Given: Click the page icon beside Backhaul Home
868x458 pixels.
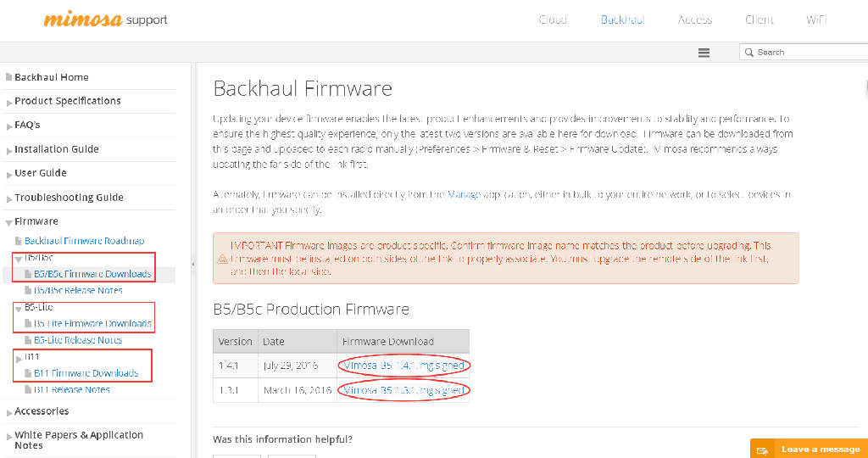Looking at the screenshot, I should 8,77.
